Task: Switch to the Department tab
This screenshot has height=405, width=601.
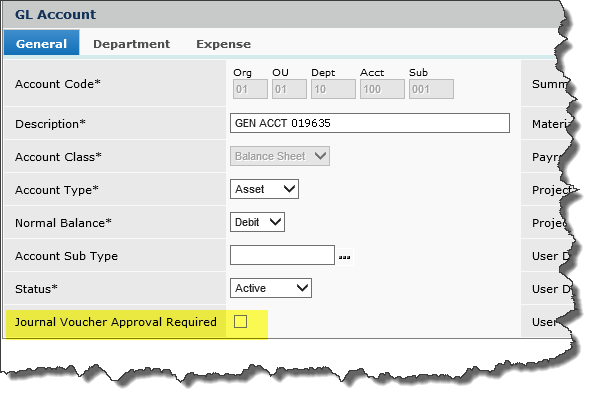Action: click(x=131, y=44)
